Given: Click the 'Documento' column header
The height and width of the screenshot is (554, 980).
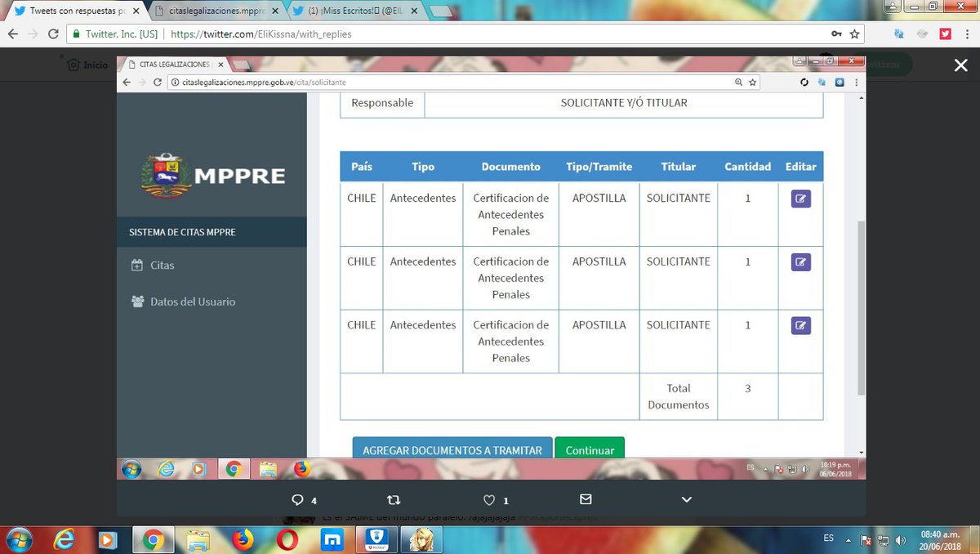Looking at the screenshot, I should 510,166.
